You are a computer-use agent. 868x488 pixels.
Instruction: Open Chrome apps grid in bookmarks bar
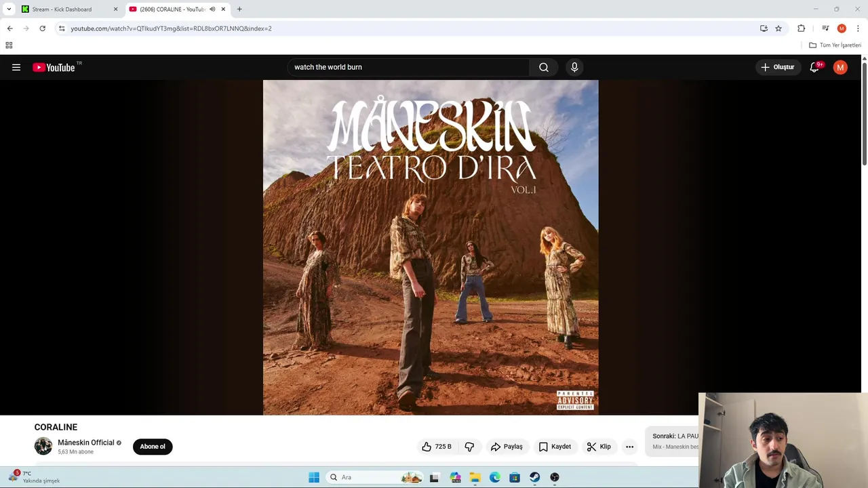(x=9, y=45)
